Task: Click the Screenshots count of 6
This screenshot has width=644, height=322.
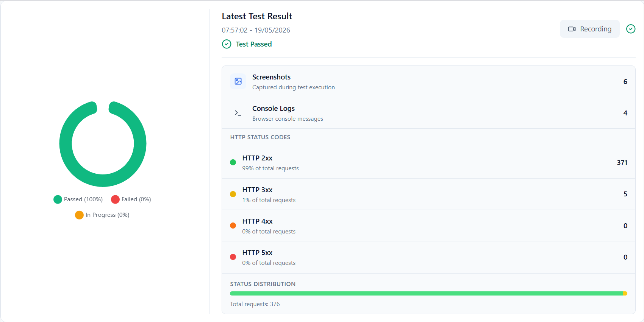Action: click(625, 82)
